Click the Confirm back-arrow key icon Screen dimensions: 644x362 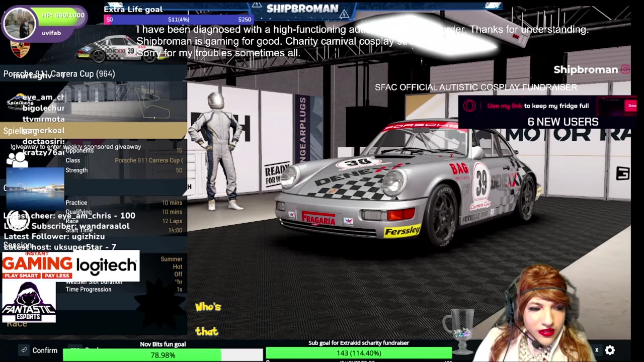23,350
